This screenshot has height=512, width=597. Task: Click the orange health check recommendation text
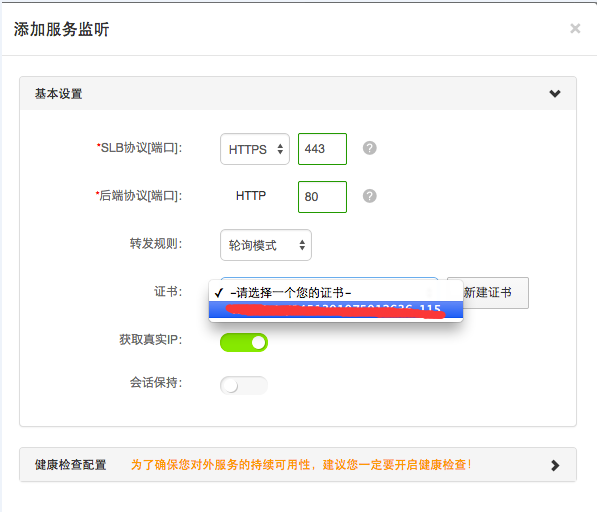(301, 465)
